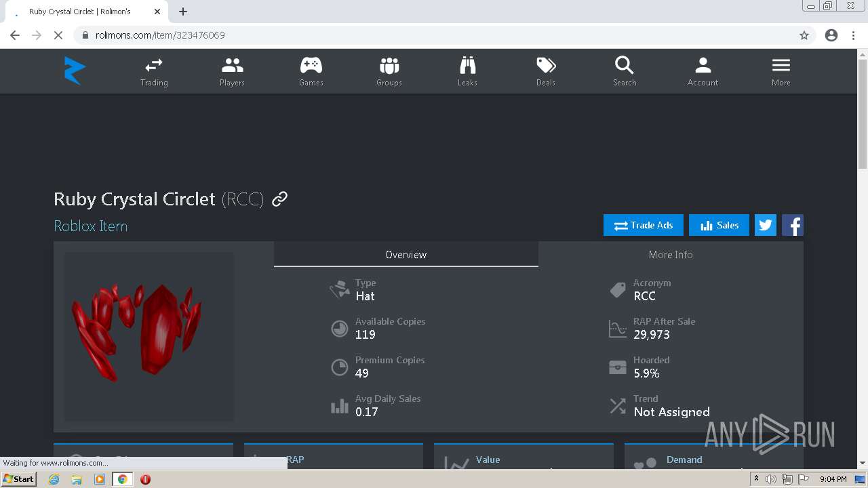Click the Value card heading
Screen dimensions: 868x488
(x=488, y=460)
